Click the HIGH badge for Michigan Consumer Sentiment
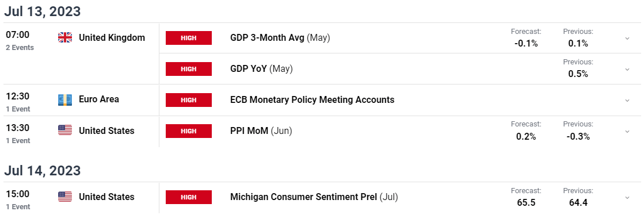The width and height of the screenshot is (644, 215). point(189,197)
